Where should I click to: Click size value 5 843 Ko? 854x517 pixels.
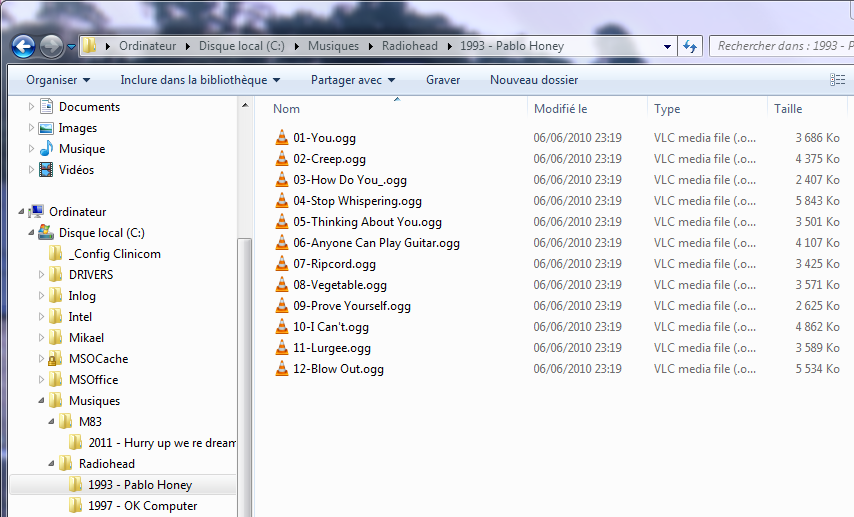point(817,201)
